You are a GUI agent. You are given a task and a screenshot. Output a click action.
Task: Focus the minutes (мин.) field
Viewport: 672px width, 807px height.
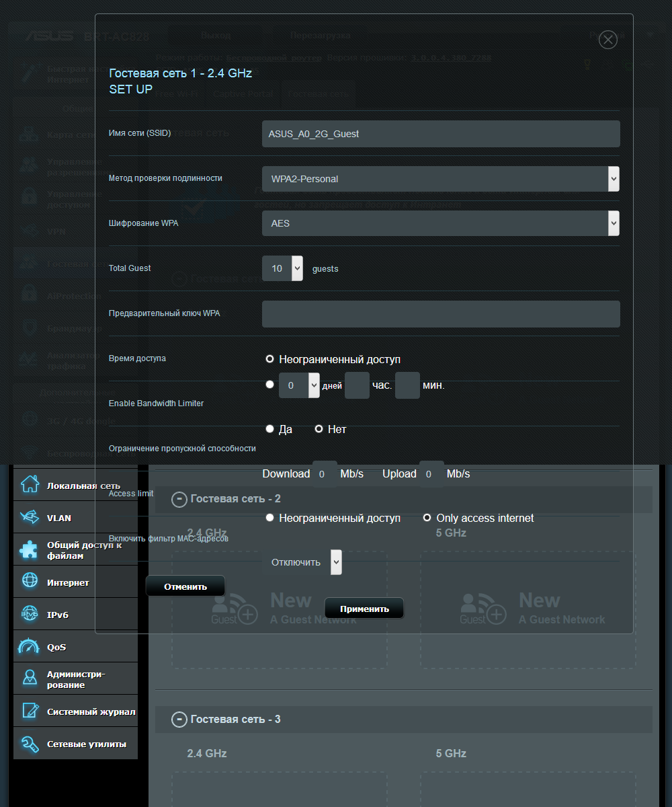tap(407, 385)
